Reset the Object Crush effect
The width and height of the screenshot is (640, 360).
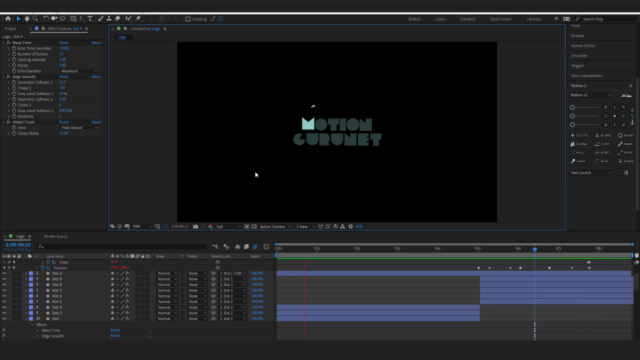tap(64, 122)
